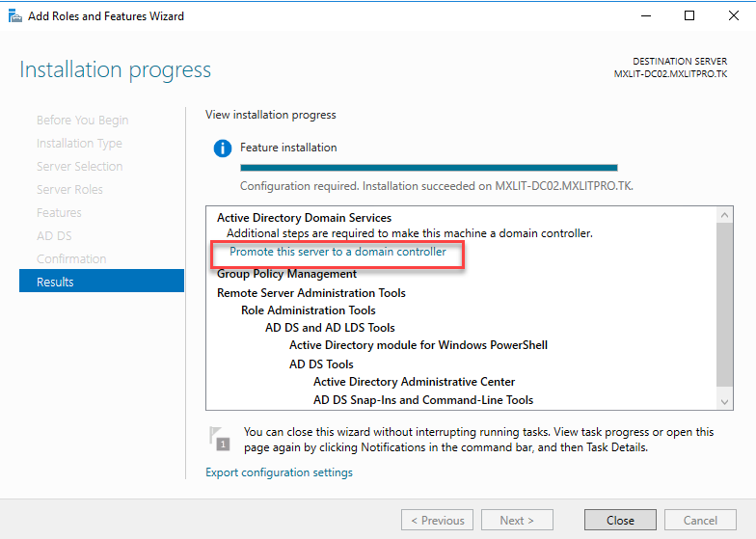Click the results list scrollbar thumb

click(724, 305)
